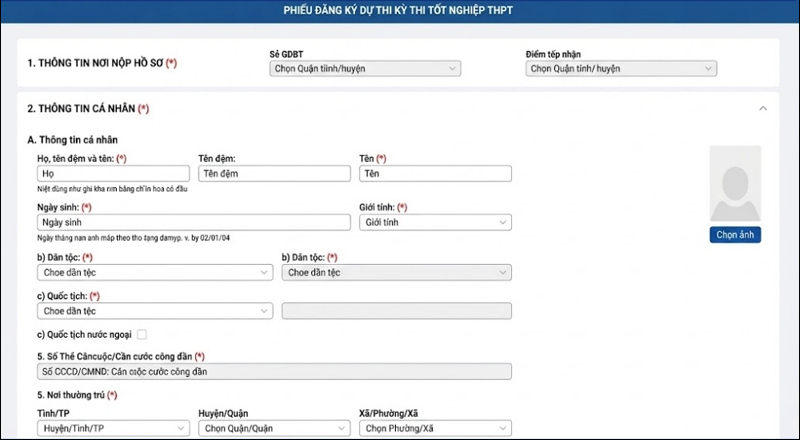This screenshot has height=440, width=800.
Task: Click the Tên input field
Action: (x=435, y=174)
